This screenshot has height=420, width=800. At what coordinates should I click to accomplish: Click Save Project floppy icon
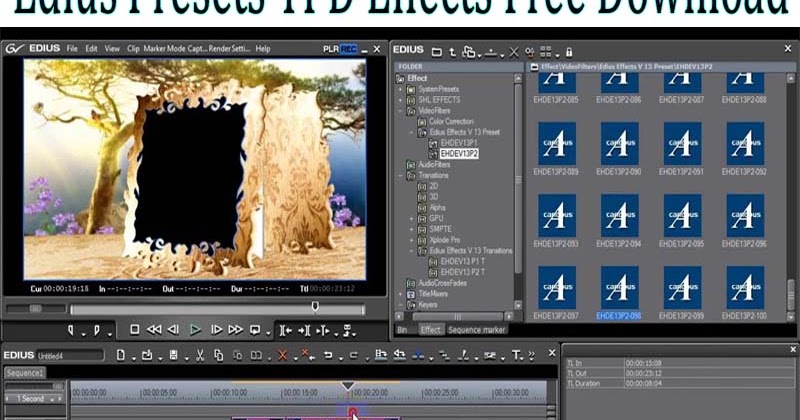(173, 355)
